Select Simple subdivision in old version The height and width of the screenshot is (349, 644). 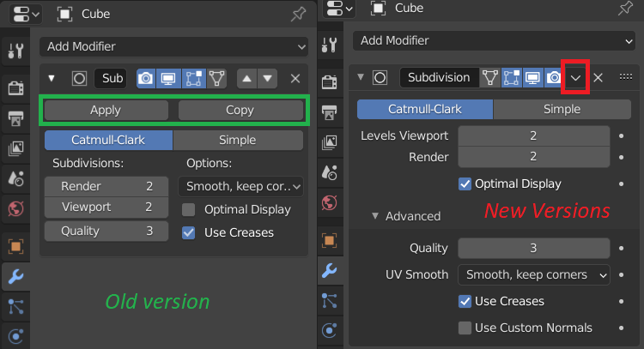238,141
